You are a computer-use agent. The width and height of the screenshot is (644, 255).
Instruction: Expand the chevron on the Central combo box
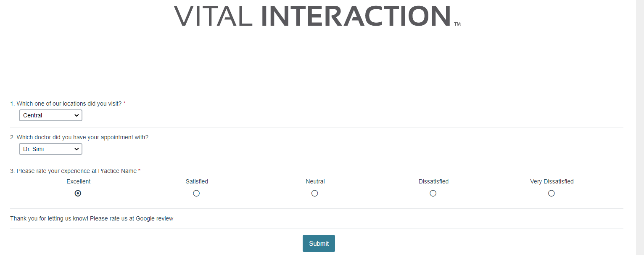tap(77, 115)
